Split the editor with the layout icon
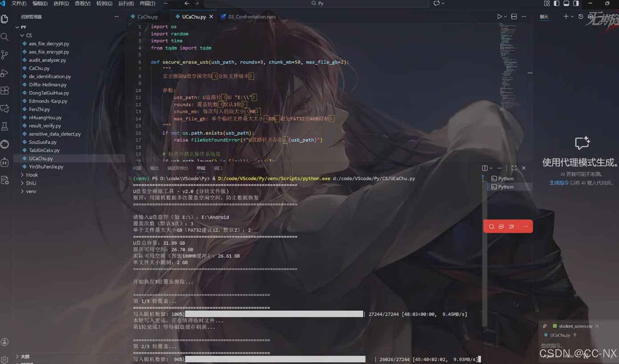This screenshot has width=619, height=364. (x=514, y=16)
